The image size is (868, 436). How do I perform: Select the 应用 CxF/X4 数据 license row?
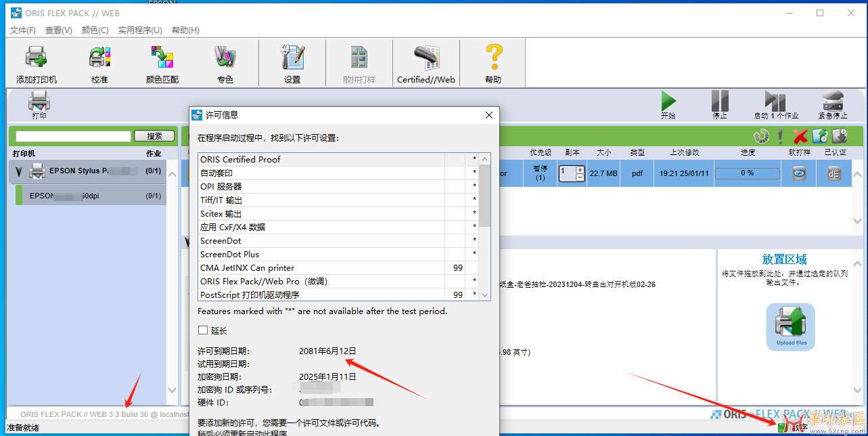point(338,227)
